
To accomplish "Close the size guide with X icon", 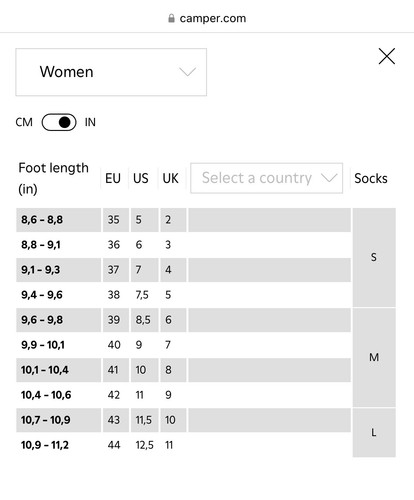I will click(387, 56).
